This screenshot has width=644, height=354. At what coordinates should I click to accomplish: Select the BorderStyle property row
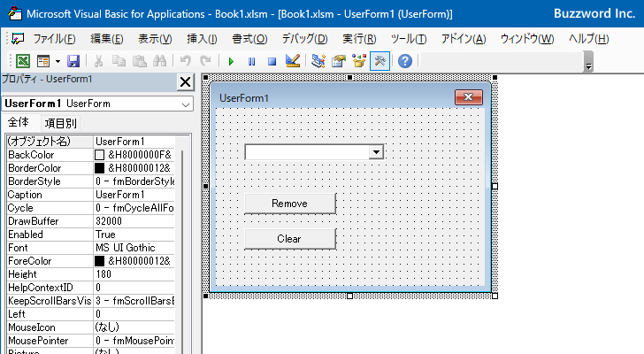coord(90,181)
